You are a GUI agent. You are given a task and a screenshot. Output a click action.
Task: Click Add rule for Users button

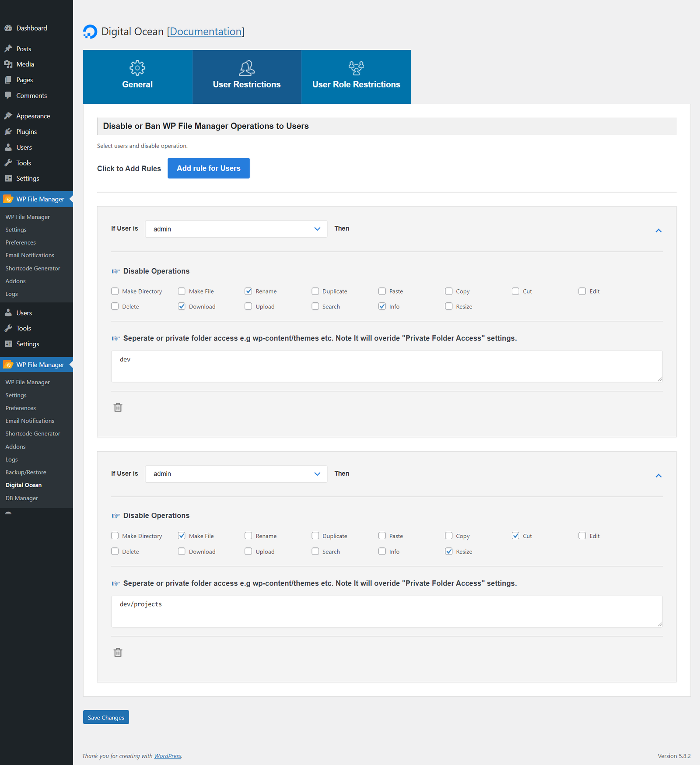(x=209, y=168)
